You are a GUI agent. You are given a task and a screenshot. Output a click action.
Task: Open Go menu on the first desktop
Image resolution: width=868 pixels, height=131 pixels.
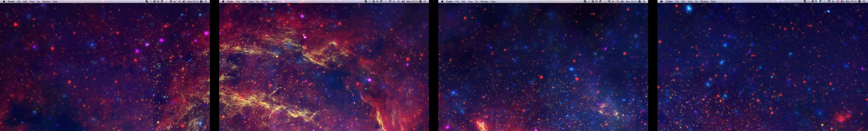point(38,2)
